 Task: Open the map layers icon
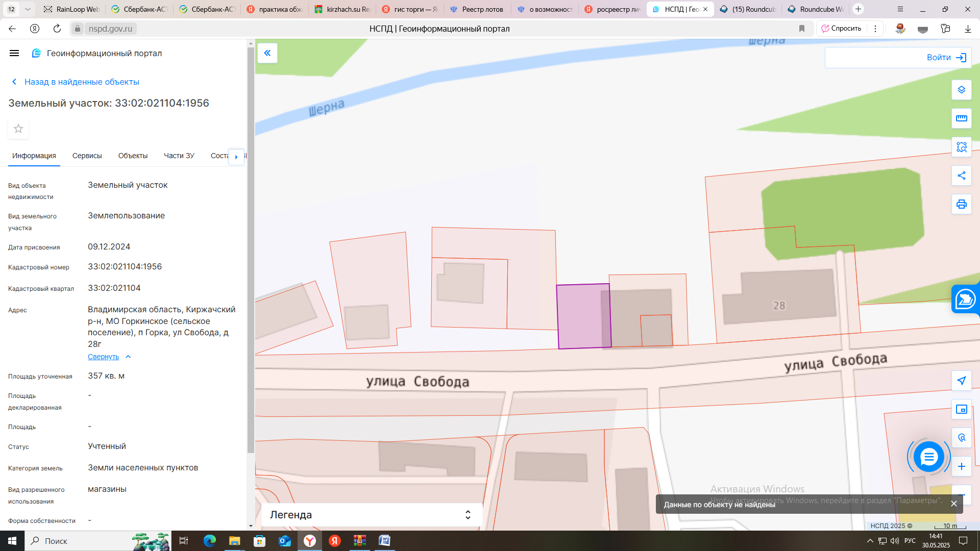tap(961, 90)
